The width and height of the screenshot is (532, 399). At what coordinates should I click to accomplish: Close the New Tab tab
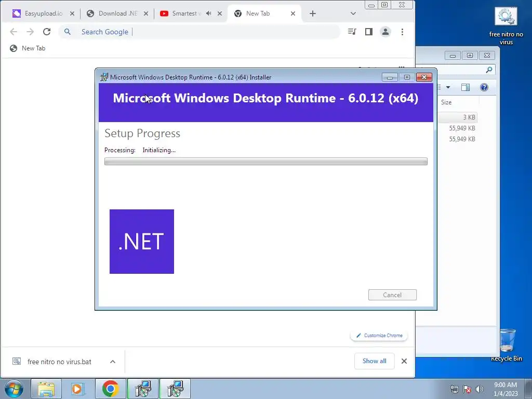tap(293, 14)
